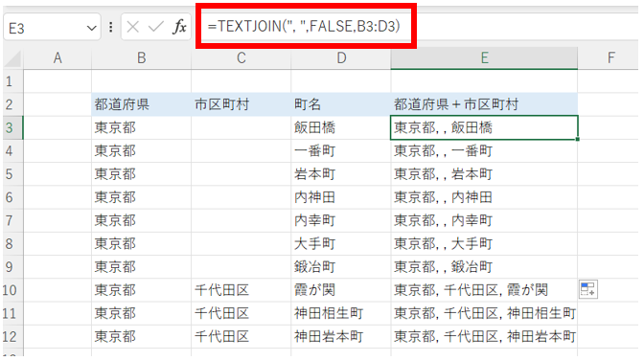
Task: Select row 10 header
Action: point(12,290)
